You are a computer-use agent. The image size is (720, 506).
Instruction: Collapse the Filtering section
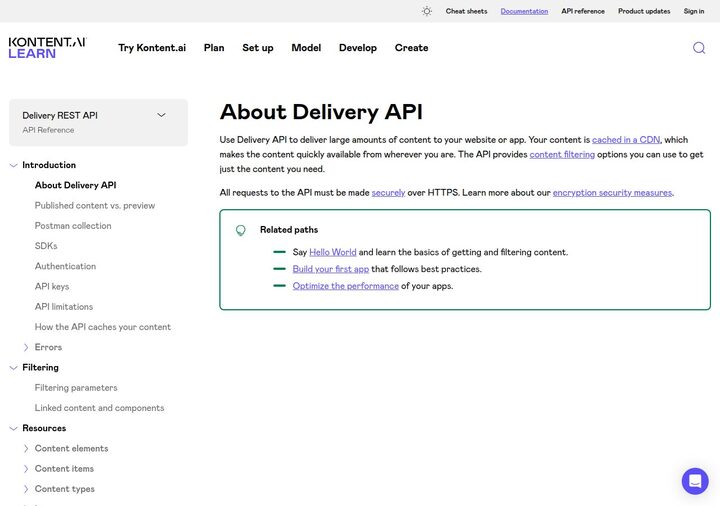coord(13,368)
